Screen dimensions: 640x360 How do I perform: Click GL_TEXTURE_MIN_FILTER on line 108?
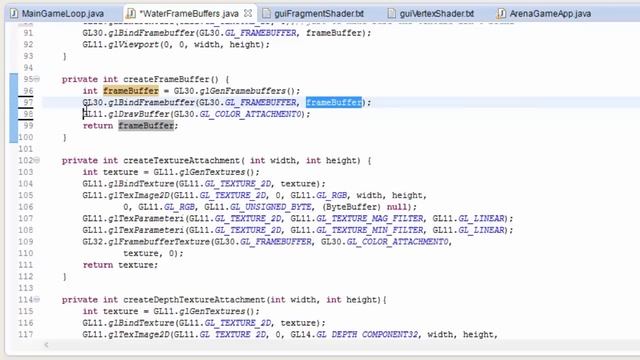370,230
